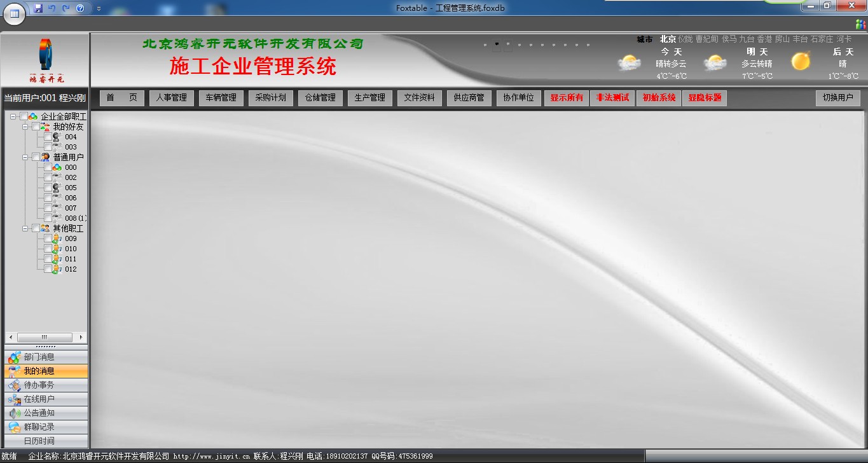Click user 005's dark avatar icon
868x463 pixels.
[x=57, y=188]
